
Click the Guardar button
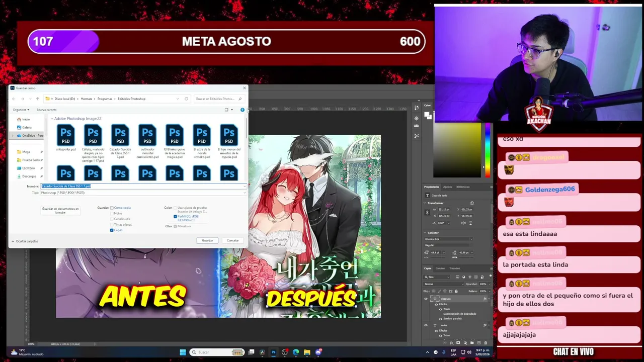207,241
